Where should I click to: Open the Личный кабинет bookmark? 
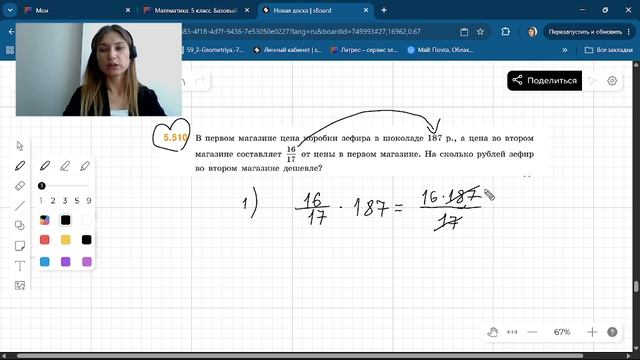click(287, 50)
